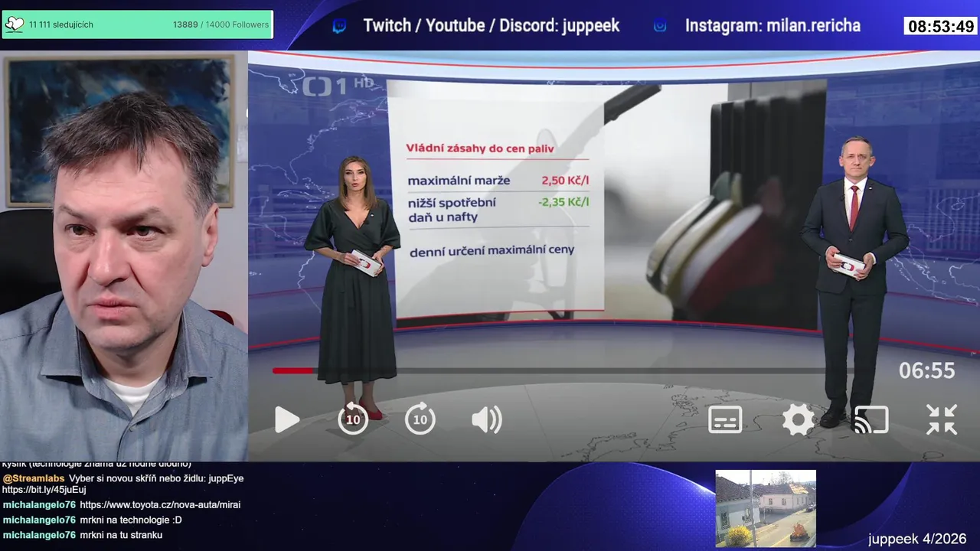
Task: Click @Streamlabs username in chat
Action: (34, 478)
